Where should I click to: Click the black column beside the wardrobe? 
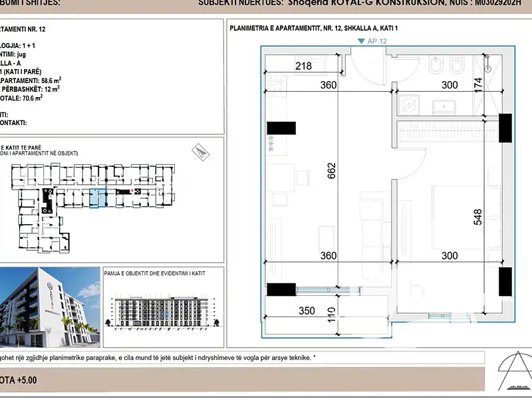pos(505,128)
